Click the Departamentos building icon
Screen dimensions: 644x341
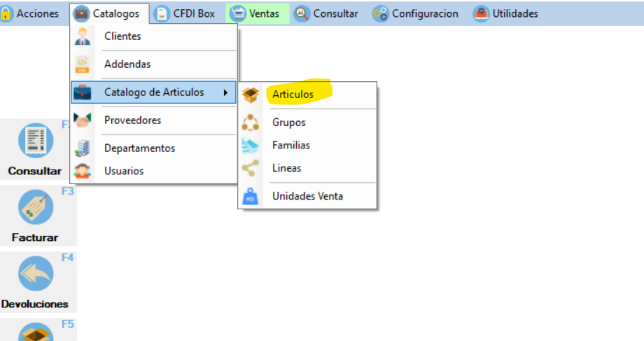tap(82, 148)
